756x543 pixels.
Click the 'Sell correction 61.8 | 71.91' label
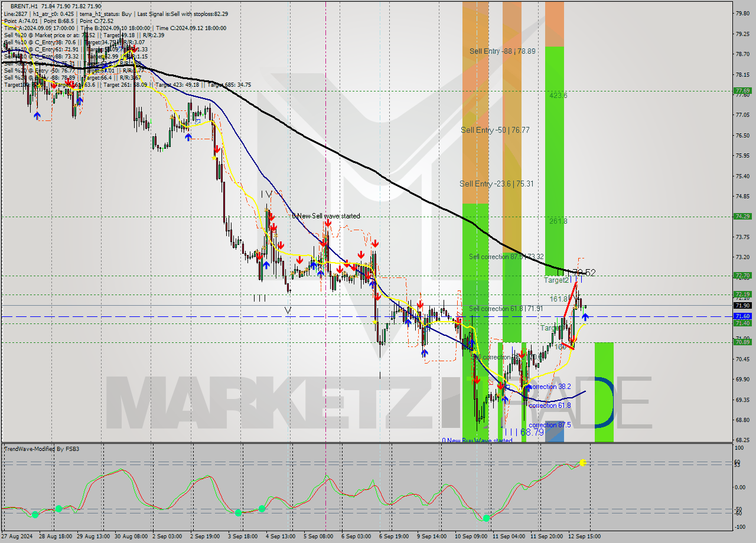(x=506, y=309)
